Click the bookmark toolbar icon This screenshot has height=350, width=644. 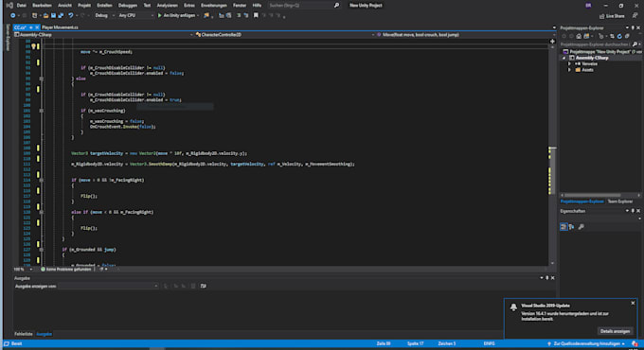(x=256, y=15)
